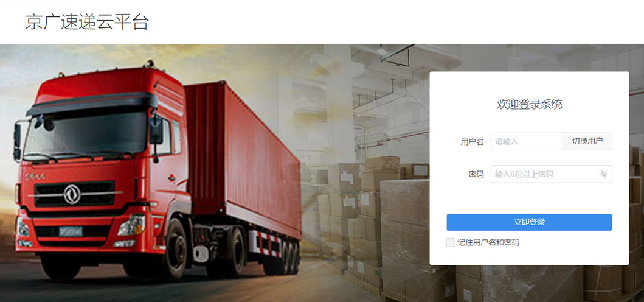
Task: Click the 立即登录 button
Action: (529, 222)
